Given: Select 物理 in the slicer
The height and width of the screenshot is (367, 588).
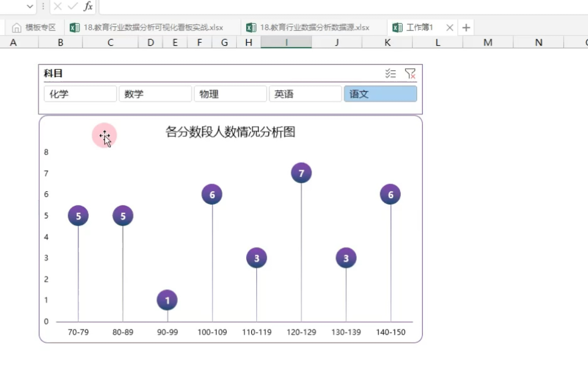Looking at the screenshot, I should [230, 94].
